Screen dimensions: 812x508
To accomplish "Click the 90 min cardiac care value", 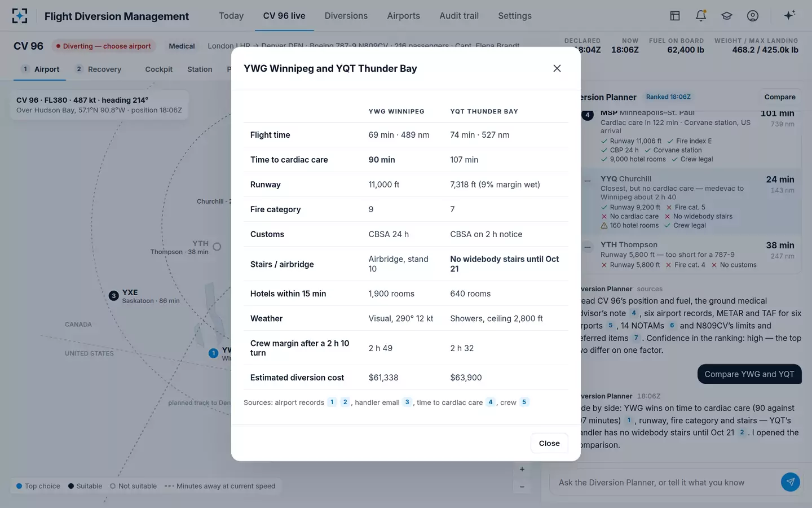I will pyautogui.click(x=382, y=160).
